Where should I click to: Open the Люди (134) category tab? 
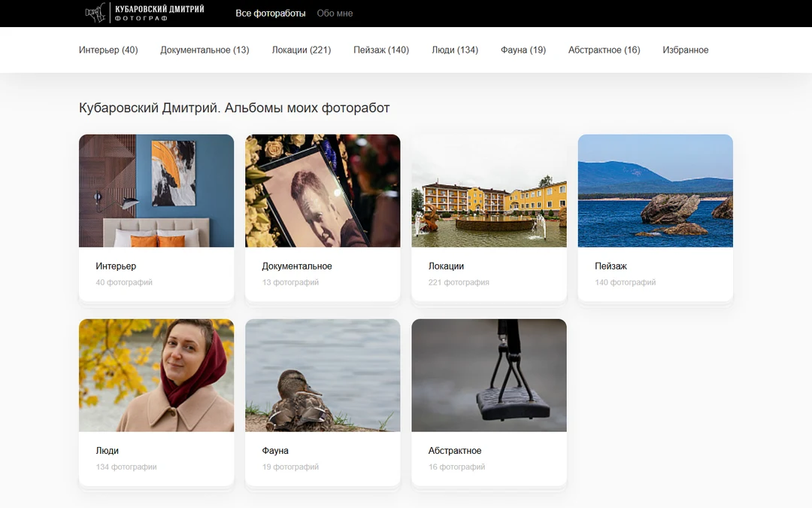coord(455,50)
